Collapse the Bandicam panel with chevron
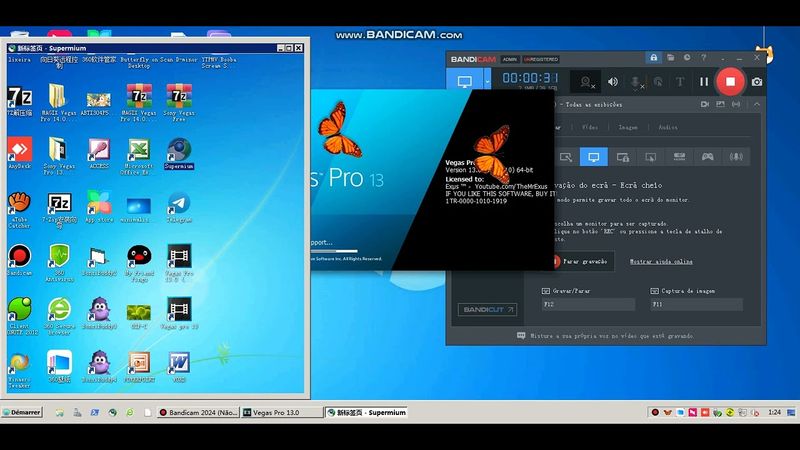Screen dimensions: 800x450 tap(758, 104)
